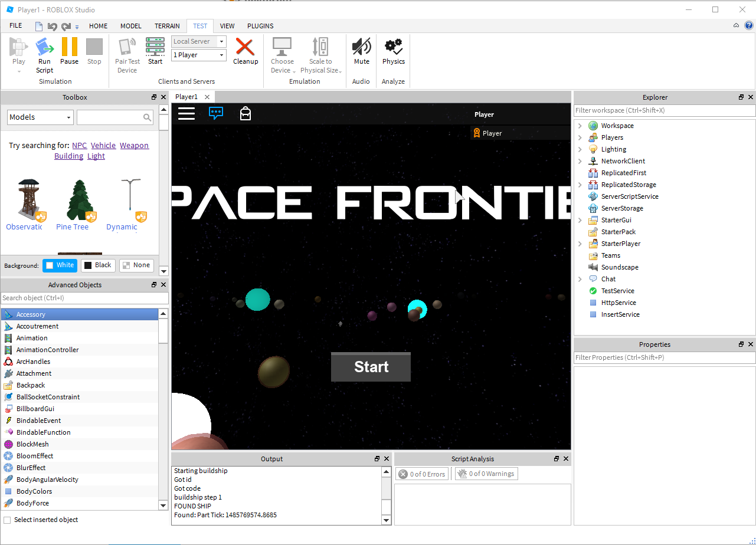Image resolution: width=756 pixels, height=545 pixels.
Task: Select the ServerScriptService icon
Action: 593,196
